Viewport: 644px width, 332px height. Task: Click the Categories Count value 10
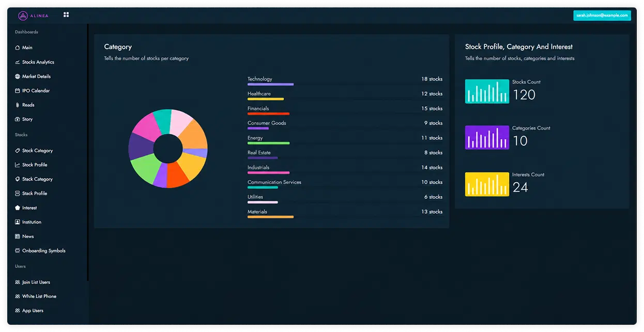(520, 141)
